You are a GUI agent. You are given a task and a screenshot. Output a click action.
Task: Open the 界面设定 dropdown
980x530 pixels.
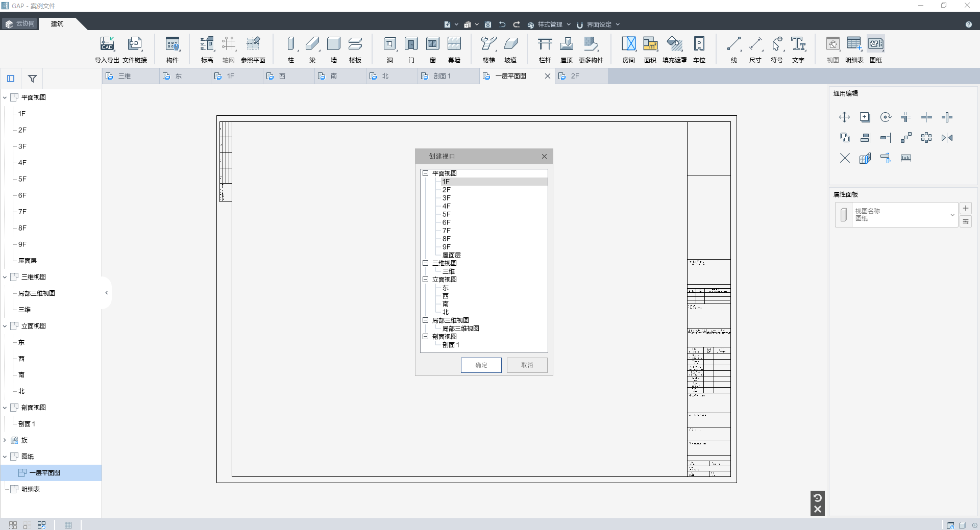point(598,24)
